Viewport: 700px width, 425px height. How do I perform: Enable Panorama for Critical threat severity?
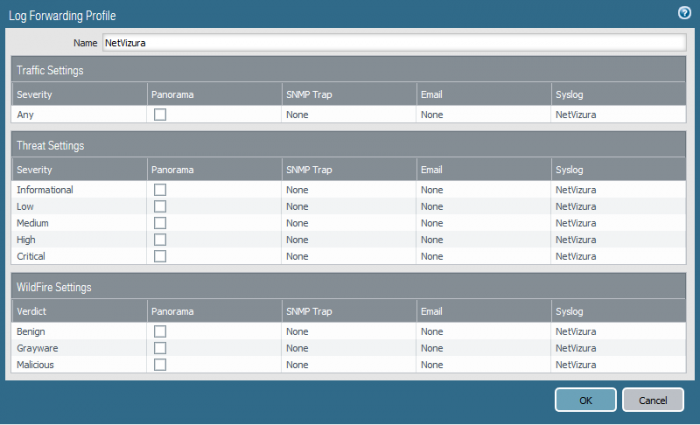click(x=160, y=256)
